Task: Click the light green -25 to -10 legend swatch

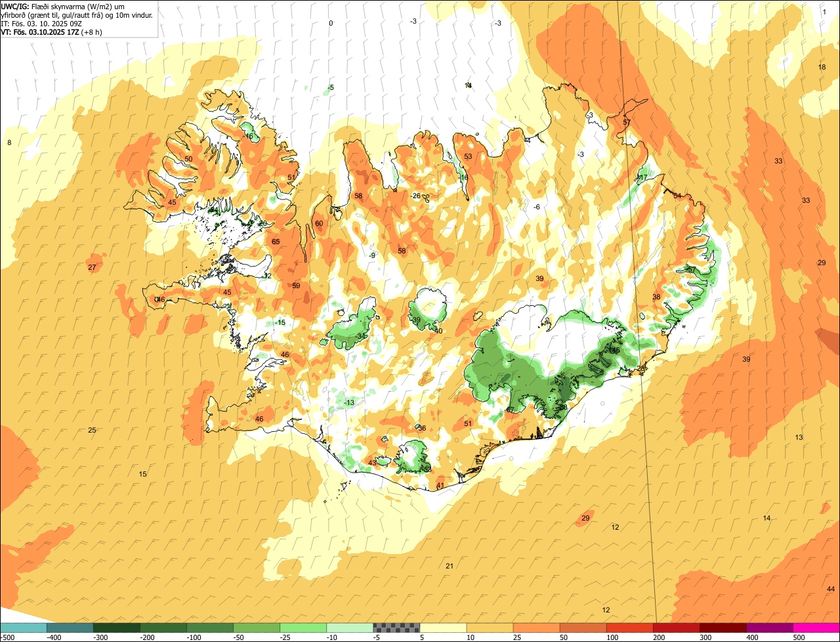Action: click(303, 628)
